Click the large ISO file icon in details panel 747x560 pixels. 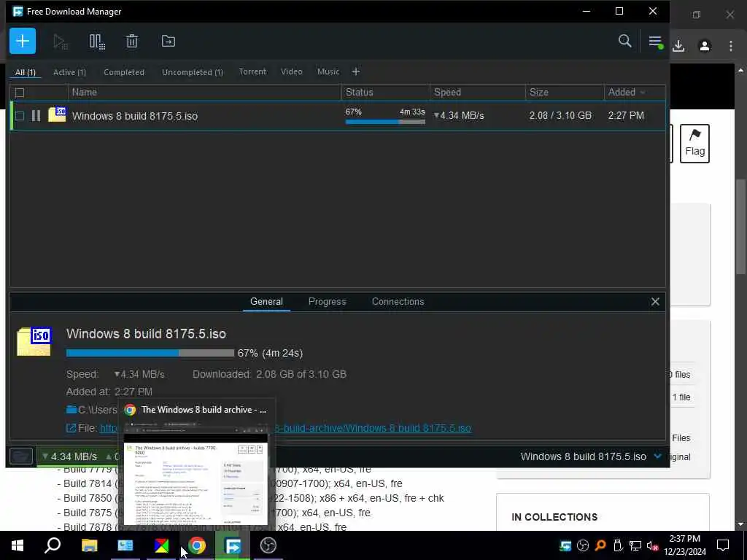[34, 341]
